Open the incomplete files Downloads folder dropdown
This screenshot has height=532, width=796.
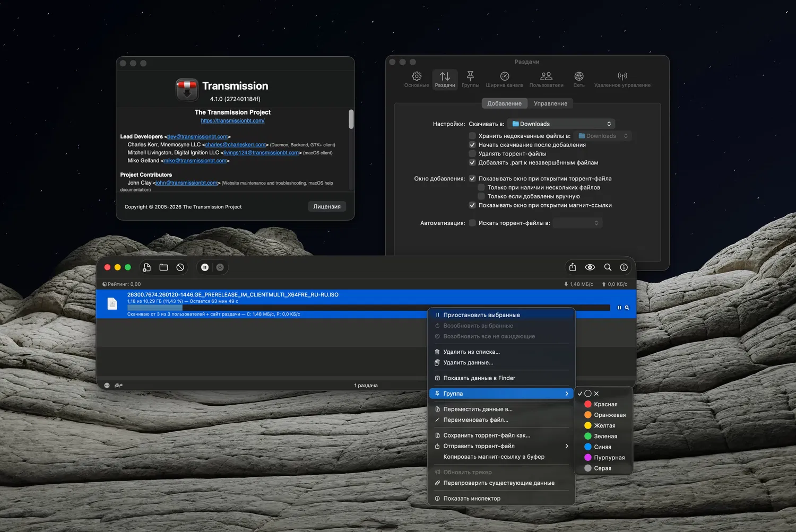[603, 136]
